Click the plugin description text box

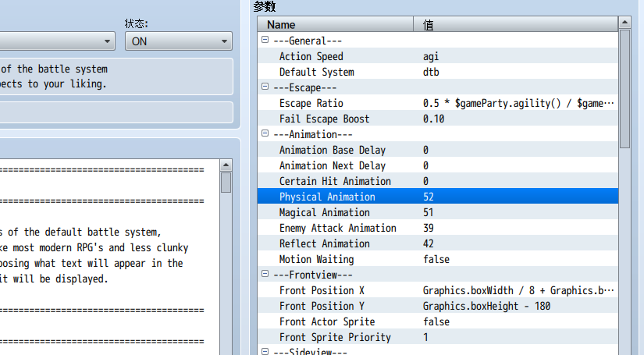[116, 76]
